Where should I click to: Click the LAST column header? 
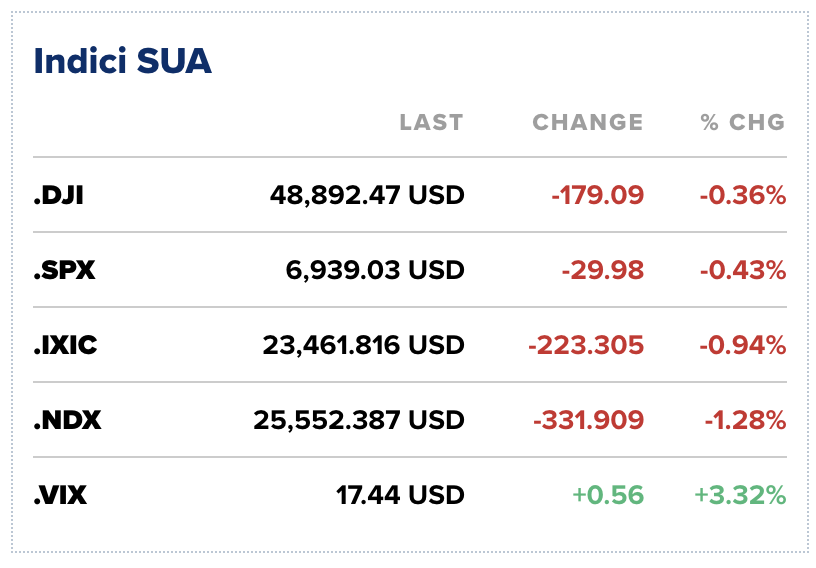(x=431, y=123)
